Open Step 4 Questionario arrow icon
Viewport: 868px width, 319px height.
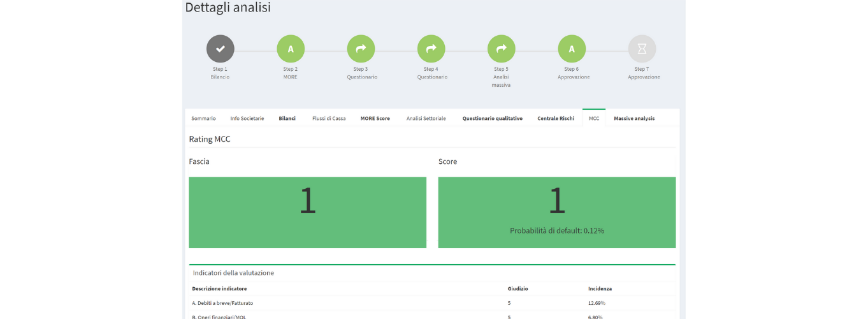(x=431, y=48)
